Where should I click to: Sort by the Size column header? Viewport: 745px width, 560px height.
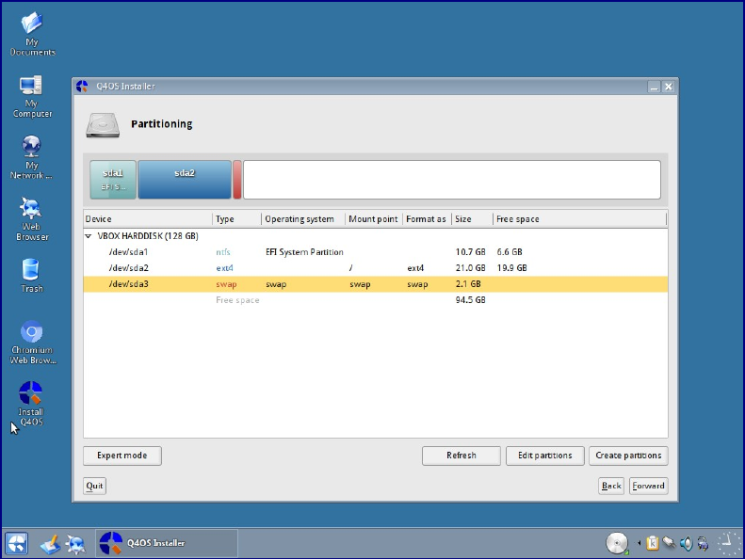point(472,219)
